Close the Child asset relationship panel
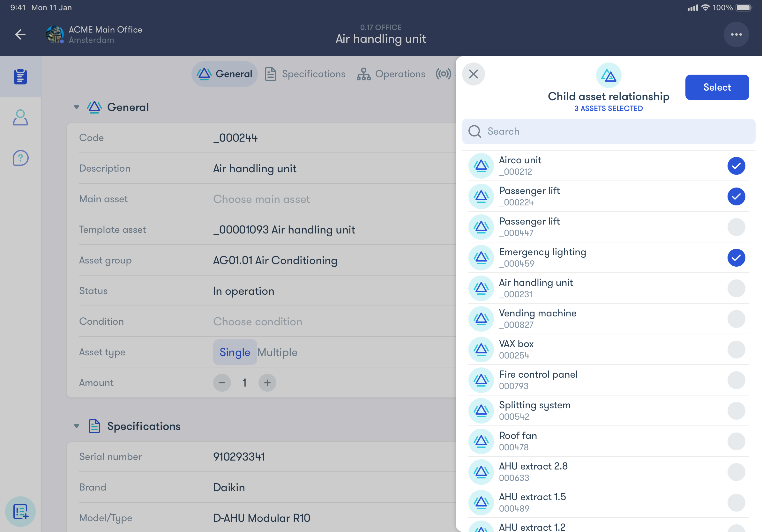Image resolution: width=762 pixels, height=532 pixels. point(473,74)
